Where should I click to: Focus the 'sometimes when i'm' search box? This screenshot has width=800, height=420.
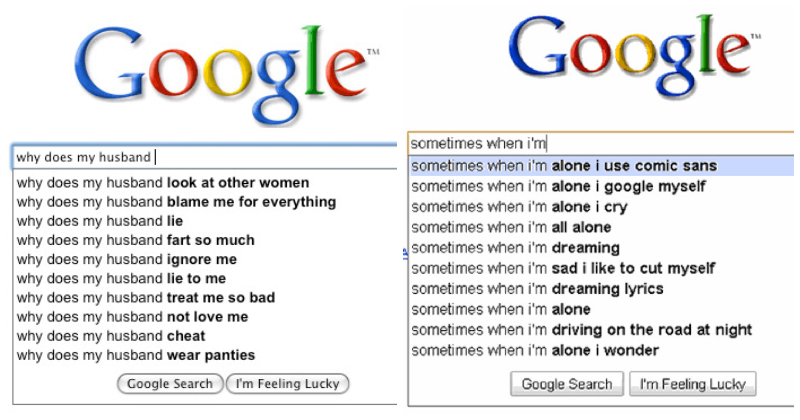(600, 142)
